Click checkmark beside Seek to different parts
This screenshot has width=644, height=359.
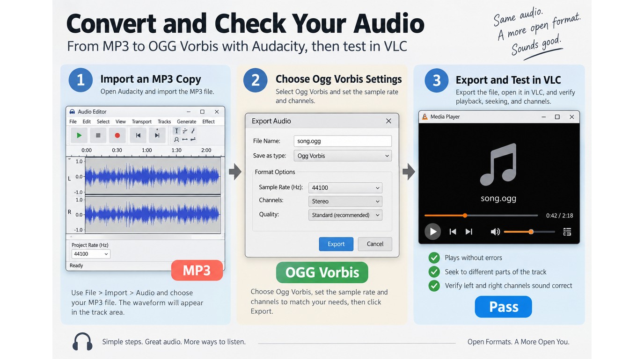point(434,272)
